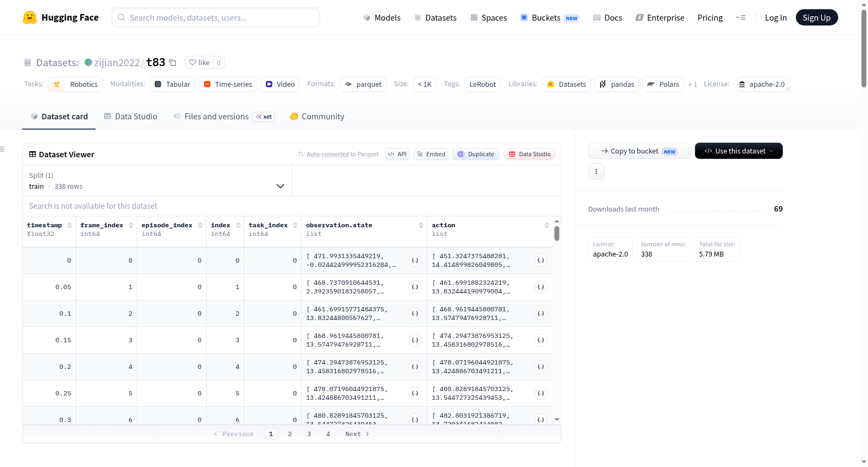Show the additional libraries +1 indicator

[x=693, y=84]
